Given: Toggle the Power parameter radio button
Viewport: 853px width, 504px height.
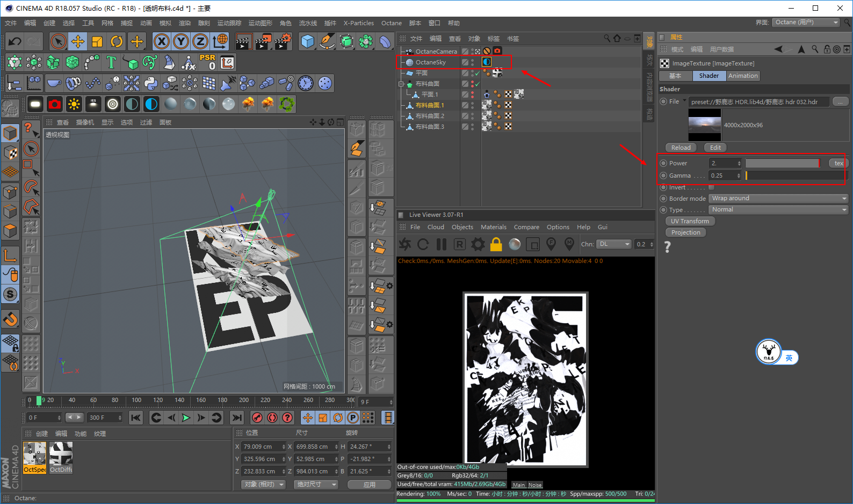Looking at the screenshot, I should tap(663, 163).
